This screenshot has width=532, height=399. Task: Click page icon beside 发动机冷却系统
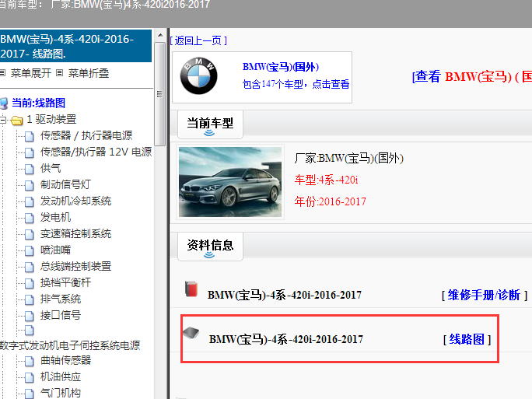pyautogui.click(x=30, y=201)
